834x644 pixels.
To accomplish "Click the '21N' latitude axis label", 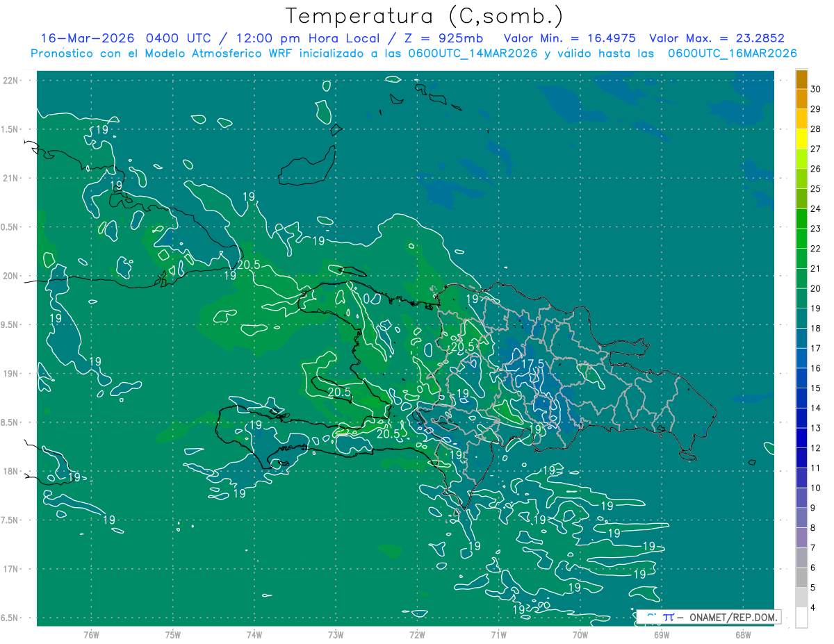I will (x=12, y=178).
